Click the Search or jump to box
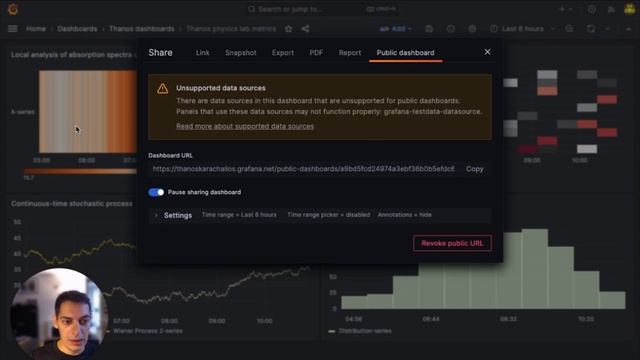Screen dimensions: 640x360 point(322,9)
